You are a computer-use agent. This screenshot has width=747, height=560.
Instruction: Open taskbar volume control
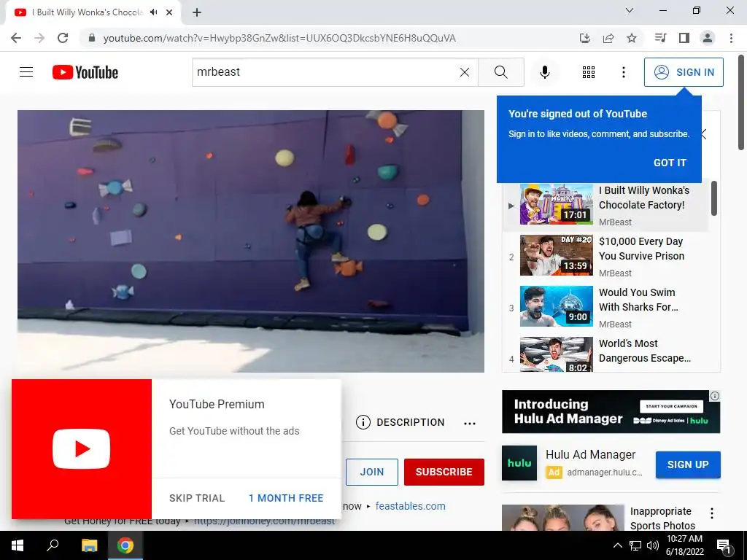click(x=653, y=545)
